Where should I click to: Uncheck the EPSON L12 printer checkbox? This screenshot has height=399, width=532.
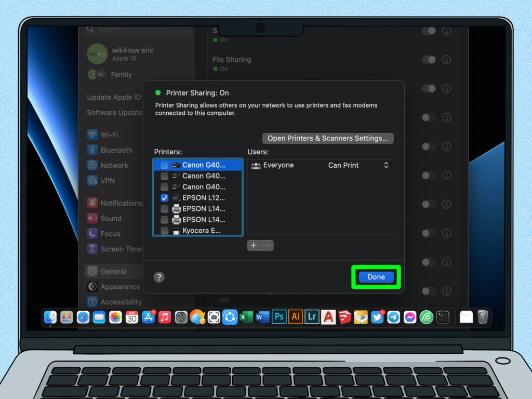pyautogui.click(x=164, y=198)
